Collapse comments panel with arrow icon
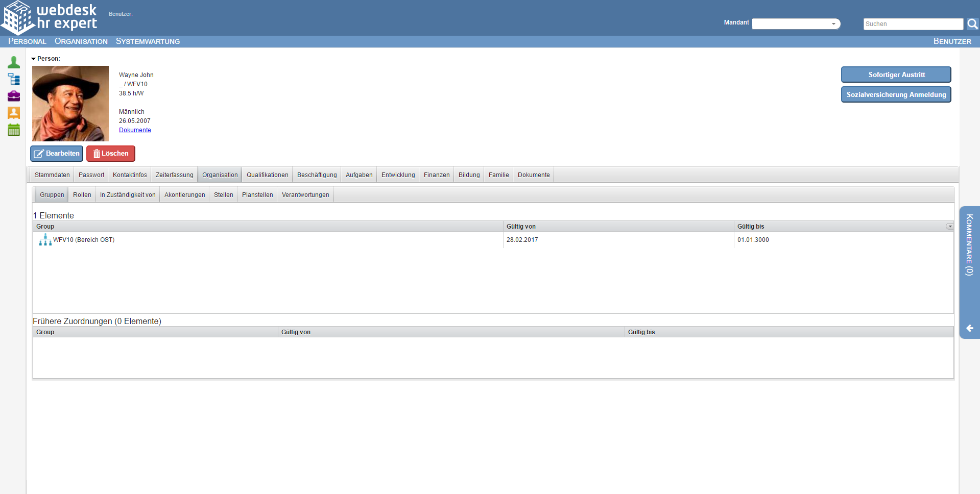 coord(969,328)
